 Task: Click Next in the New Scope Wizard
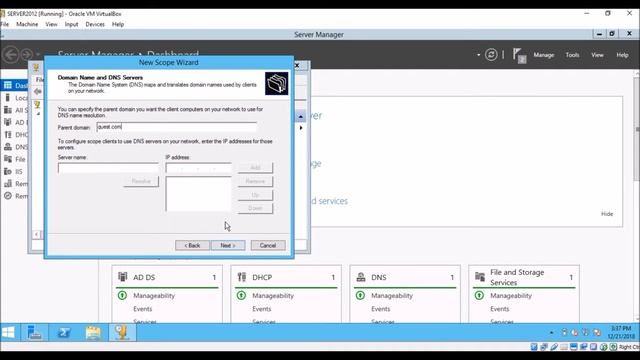coord(228,245)
